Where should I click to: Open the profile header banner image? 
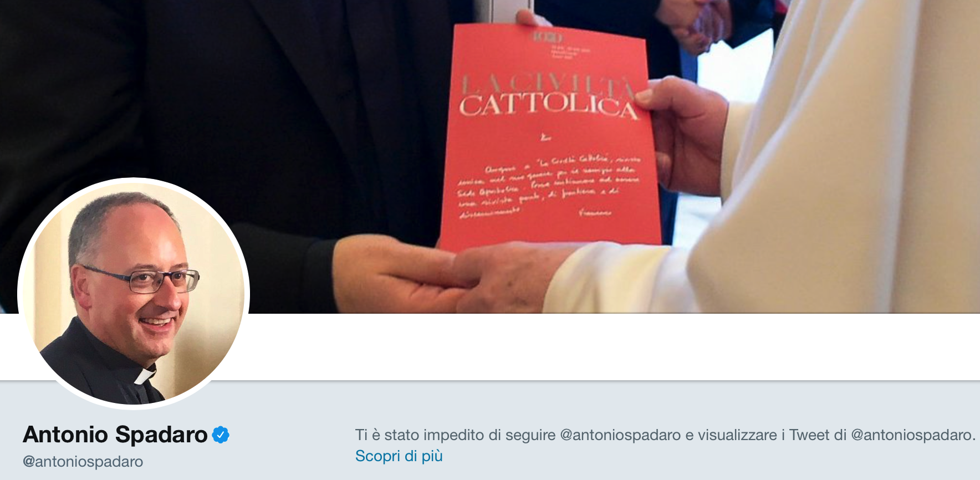[490, 156]
